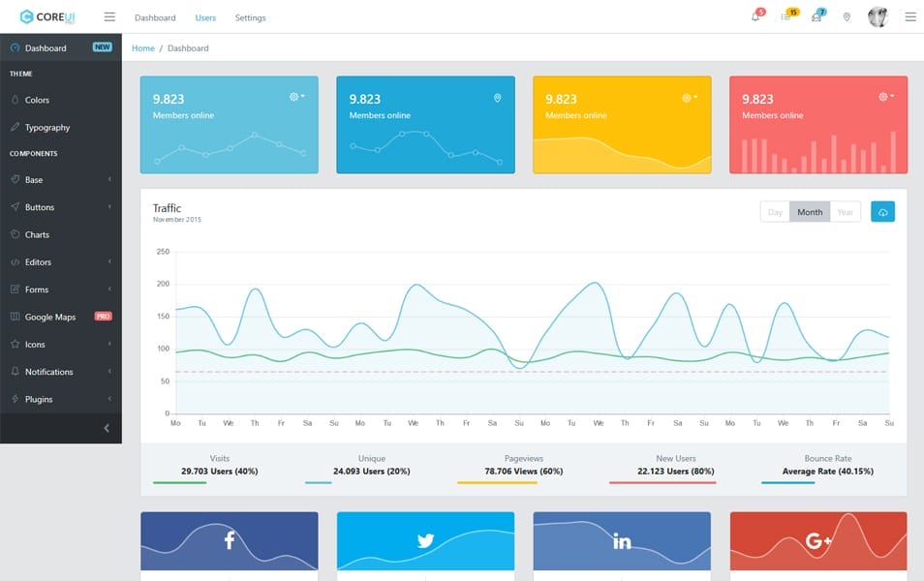This screenshot has width=924, height=581.
Task: Click the Home breadcrumb link
Action: click(142, 47)
